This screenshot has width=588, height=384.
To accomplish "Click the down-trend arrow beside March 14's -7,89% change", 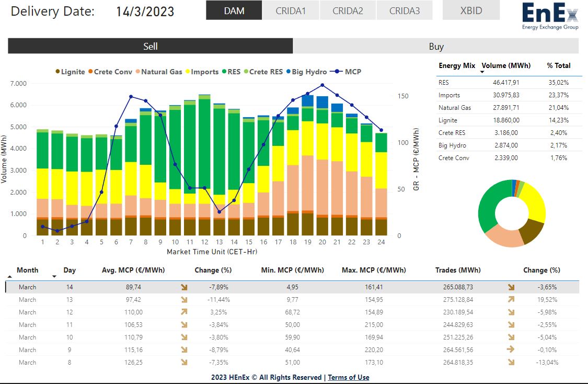I will click(x=184, y=287).
